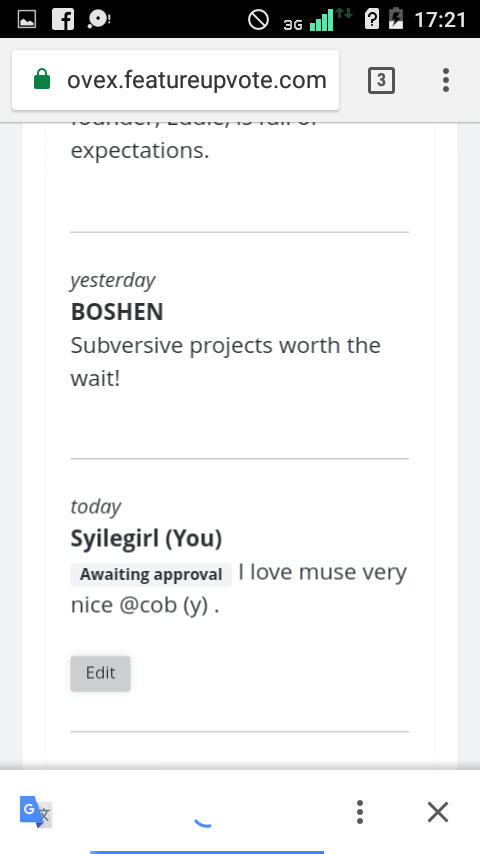Screen dimensions: 480x854
Task: Tap the 17:21 clock in status bar
Action: pos(440,20)
